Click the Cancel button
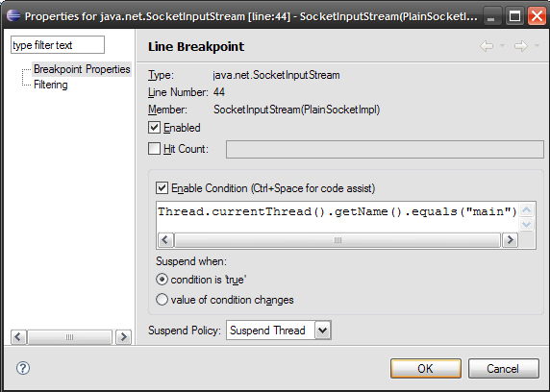Image resolution: width=550 pixels, height=392 pixels. point(503,369)
